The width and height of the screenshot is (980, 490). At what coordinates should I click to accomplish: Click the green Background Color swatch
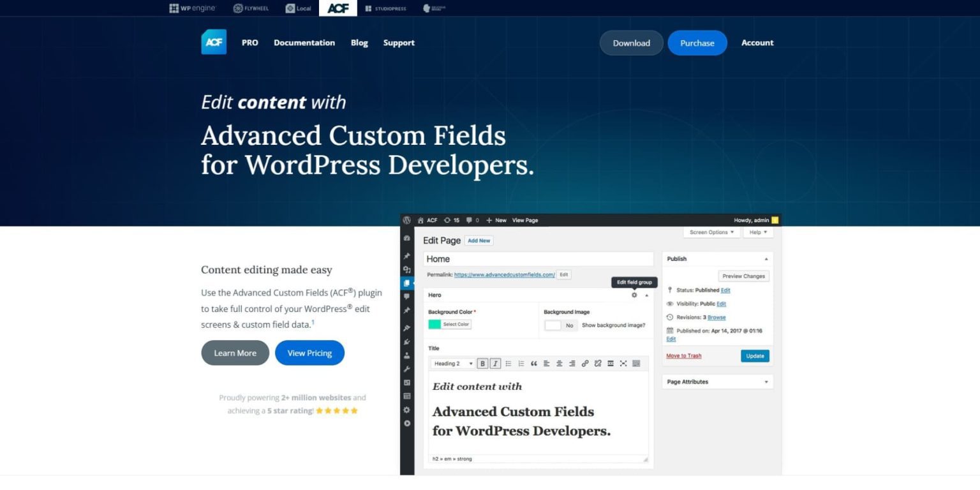click(436, 324)
